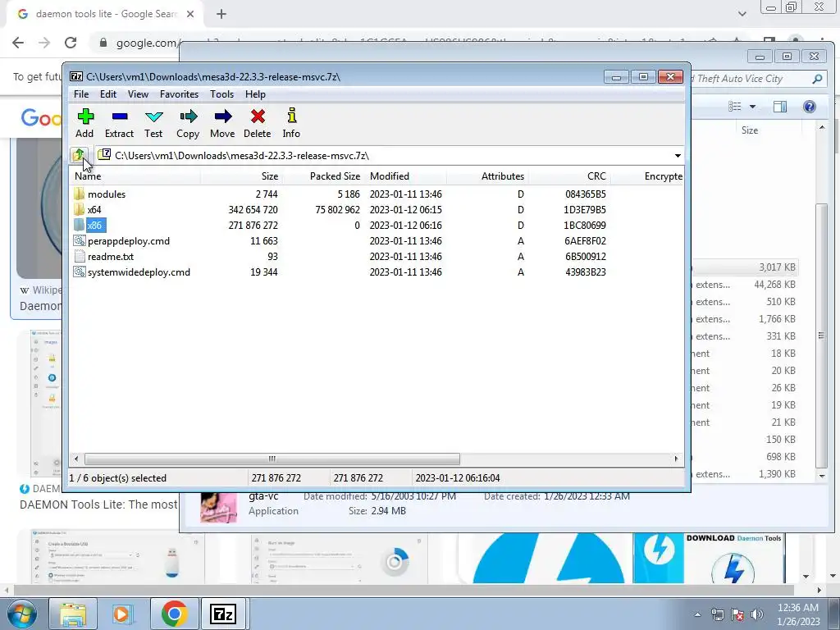Viewport: 840px width, 630px height.
Task: Click the 7-Zip taskbar button
Action: coord(223,614)
